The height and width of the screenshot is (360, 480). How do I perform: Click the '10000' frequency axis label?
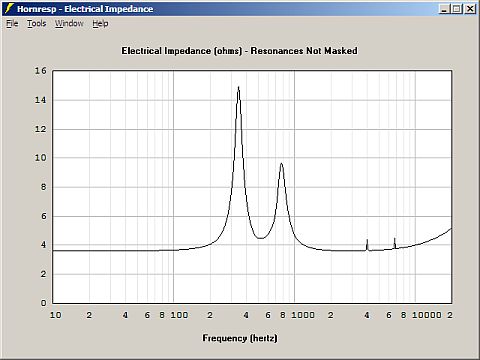427,315
